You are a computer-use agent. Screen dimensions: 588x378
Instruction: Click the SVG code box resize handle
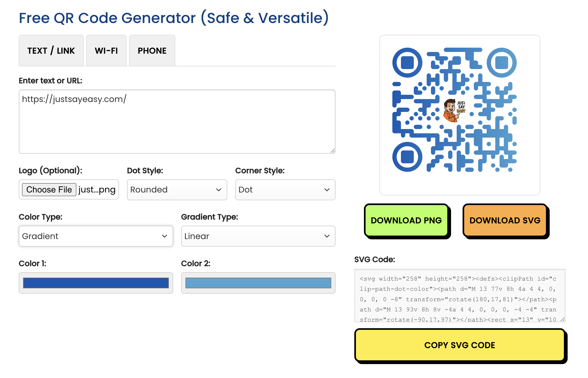pyautogui.click(x=562, y=319)
